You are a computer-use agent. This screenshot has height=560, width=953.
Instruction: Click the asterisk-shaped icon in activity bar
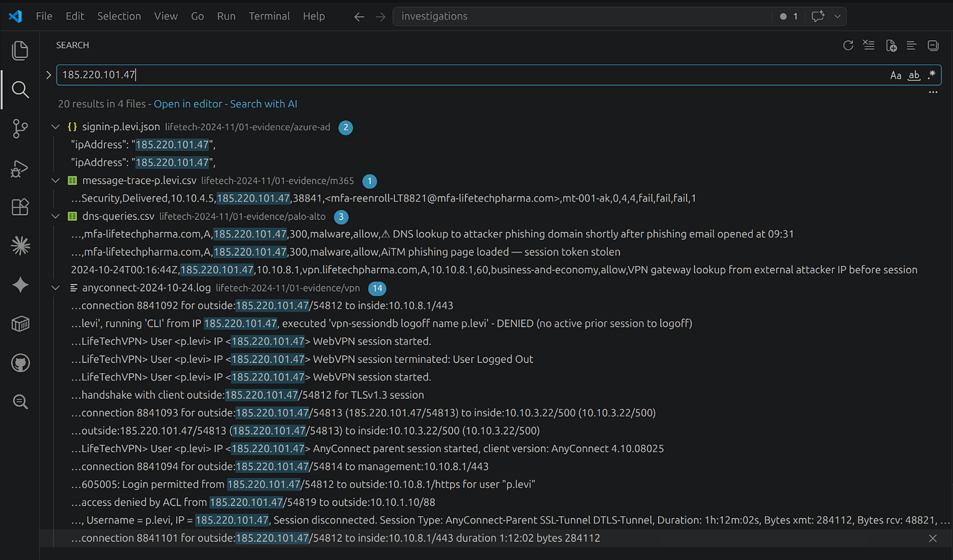20,246
